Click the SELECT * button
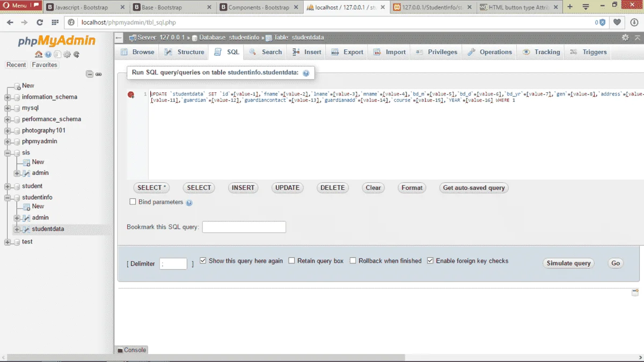644x362 pixels. [x=152, y=188]
